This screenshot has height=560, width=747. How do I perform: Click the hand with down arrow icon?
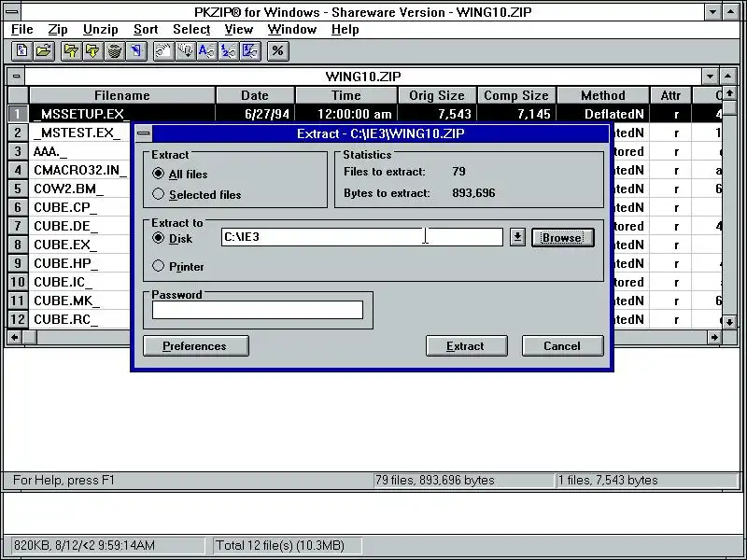[x=185, y=51]
